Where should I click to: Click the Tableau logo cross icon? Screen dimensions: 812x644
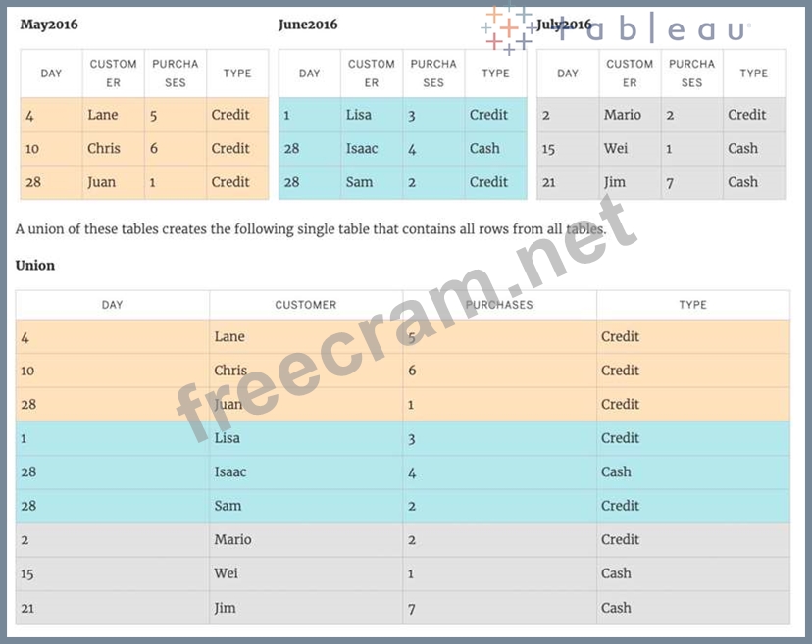click(x=507, y=29)
